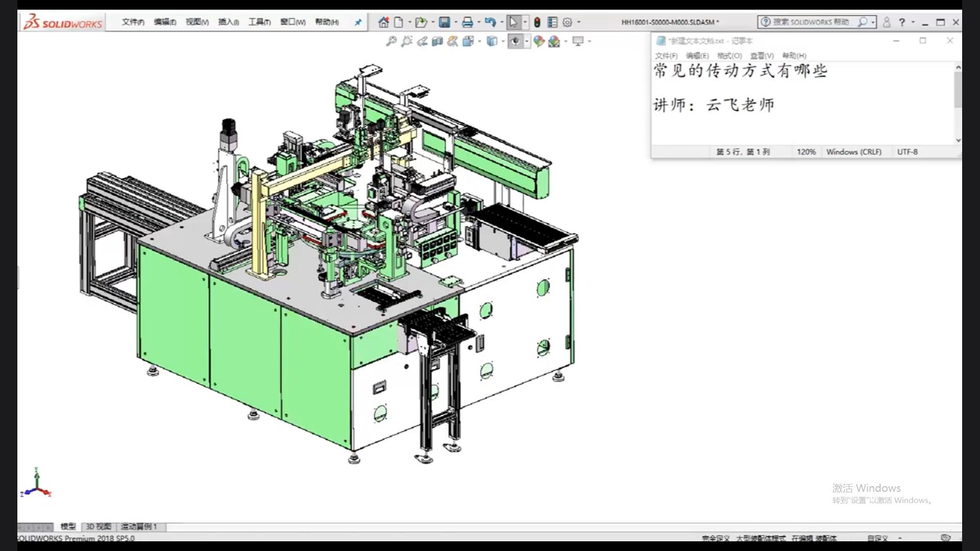Open SolidWorks 窗口(W) menu
The height and width of the screenshot is (551, 980).
[293, 22]
